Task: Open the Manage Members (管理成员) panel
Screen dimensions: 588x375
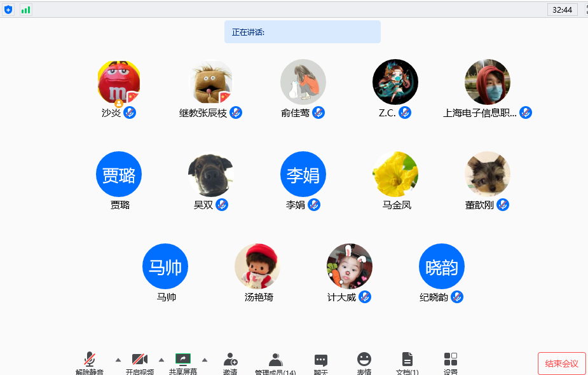Action: pyautogui.click(x=275, y=360)
